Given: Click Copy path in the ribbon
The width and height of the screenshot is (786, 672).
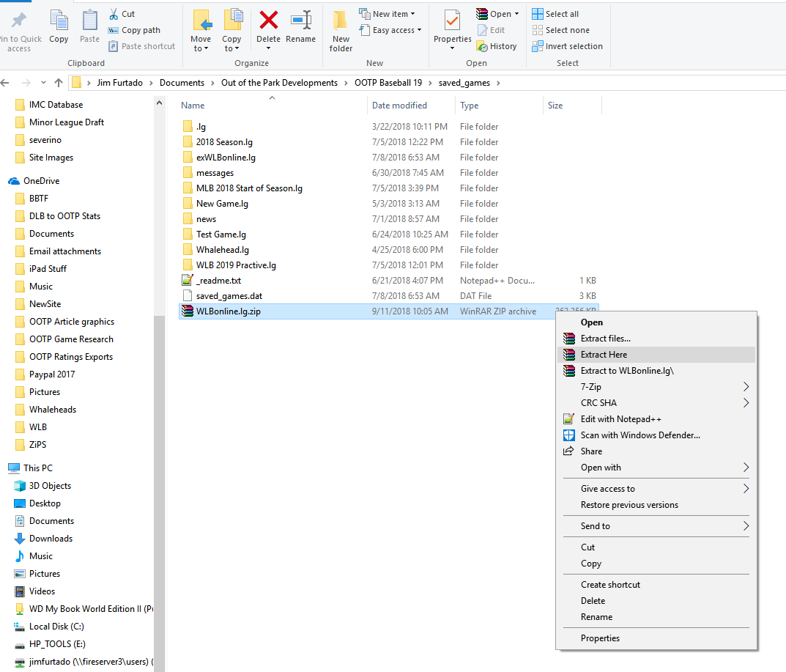Looking at the screenshot, I should [x=134, y=30].
